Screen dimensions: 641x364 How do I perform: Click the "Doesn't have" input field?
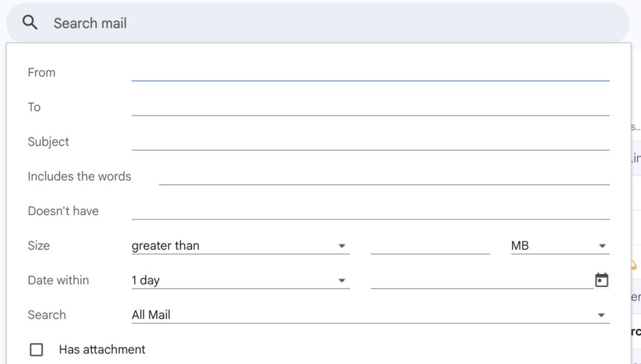(370, 211)
